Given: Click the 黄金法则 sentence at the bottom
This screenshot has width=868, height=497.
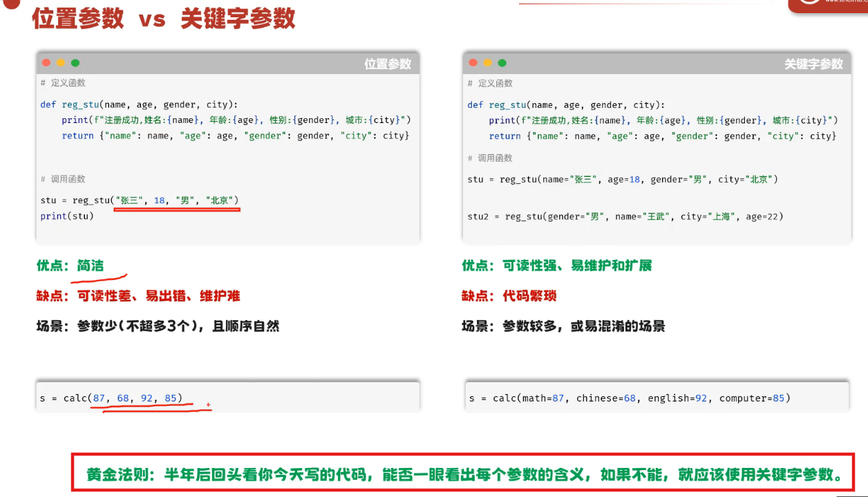Looking at the screenshot, I should pyautogui.click(x=464, y=475).
